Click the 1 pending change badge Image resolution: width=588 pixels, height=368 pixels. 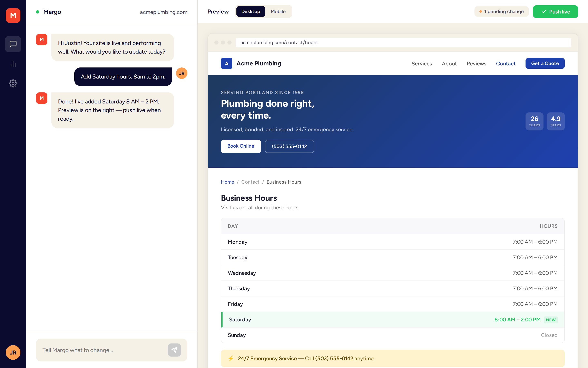pos(501,11)
